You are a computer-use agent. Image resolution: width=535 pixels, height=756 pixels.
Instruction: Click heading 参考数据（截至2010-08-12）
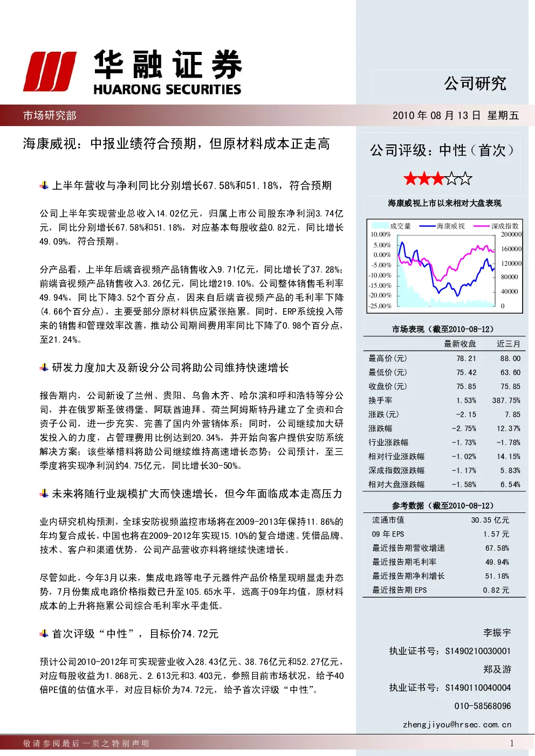click(x=443, y=506)
